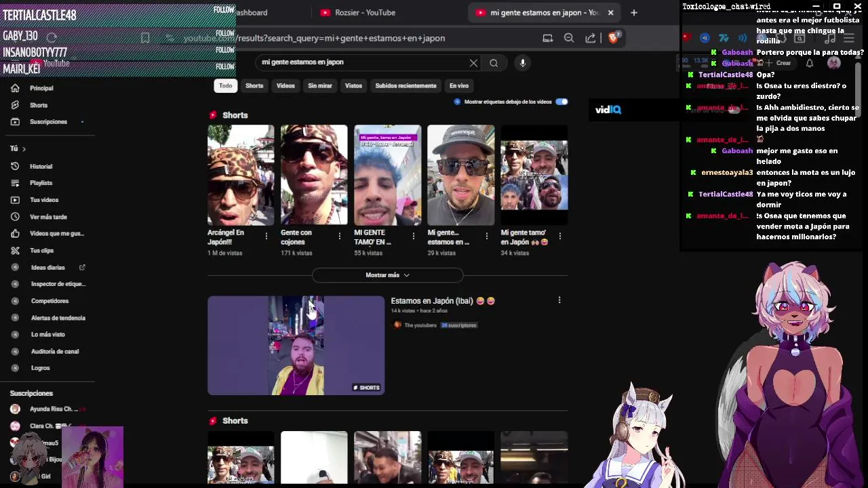Image resolution: width=868 pixels, height=488 pixels.
Task: Click the cast/install icon in address bar
Action: pyautogui.click(x=547, y=38)
